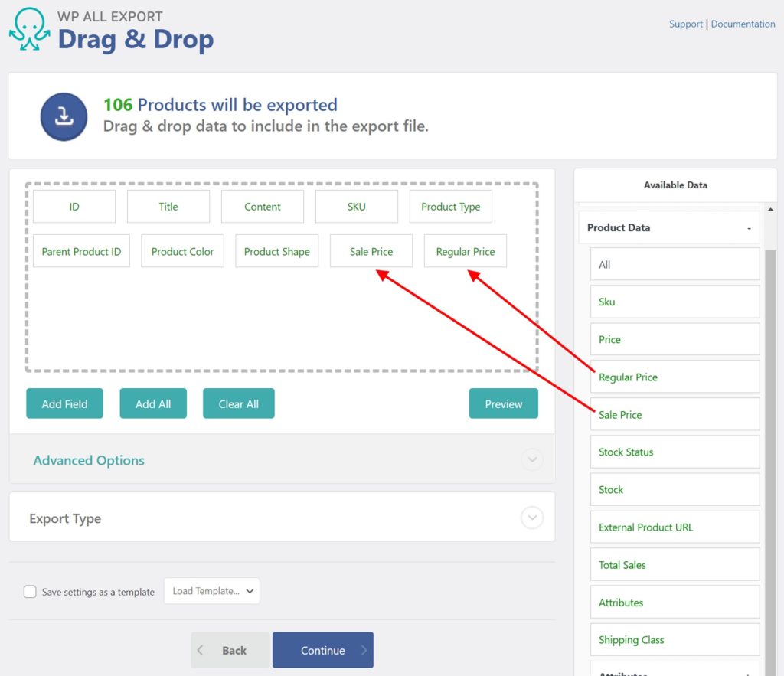Screen dimensions: 784x676
Task: Expand the Advanced Options section
Action: click(x=532, y=459)
